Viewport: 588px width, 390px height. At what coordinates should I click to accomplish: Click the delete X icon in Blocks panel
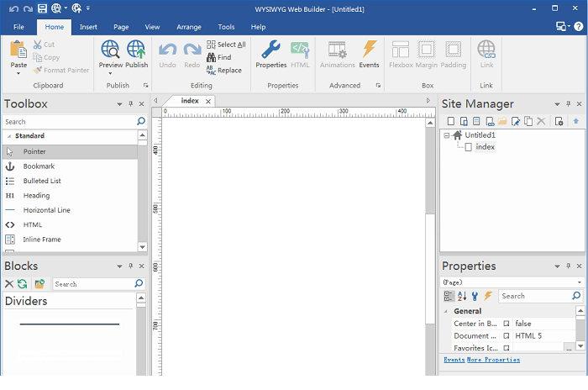[x=9, y=284]
